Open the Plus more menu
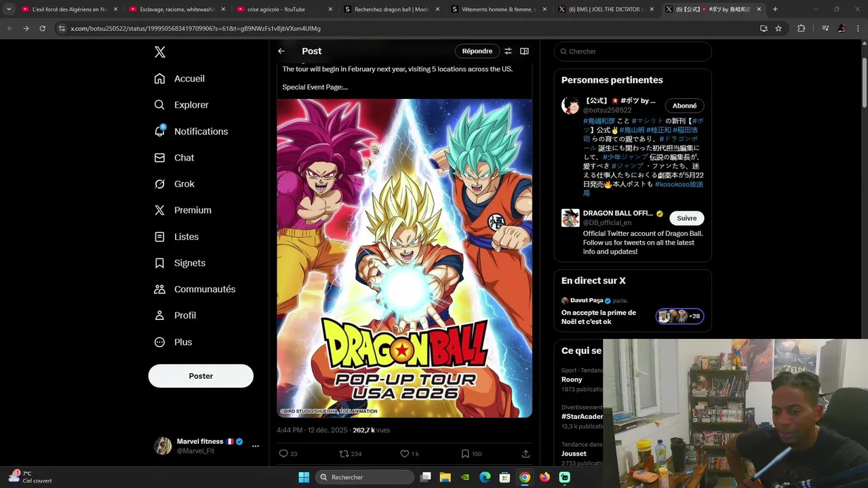The height and width of the screenshot is (488, 868). pos(173,342)
